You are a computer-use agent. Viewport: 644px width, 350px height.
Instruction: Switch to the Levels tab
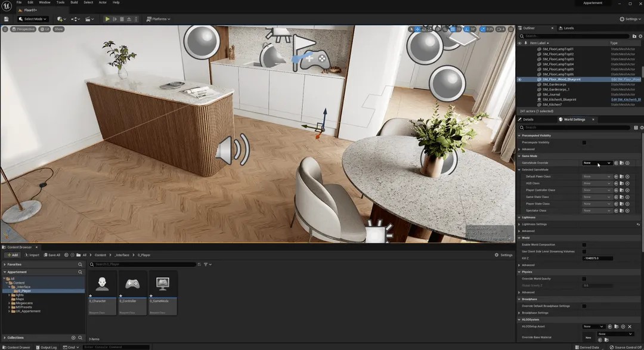click(568, 27)
